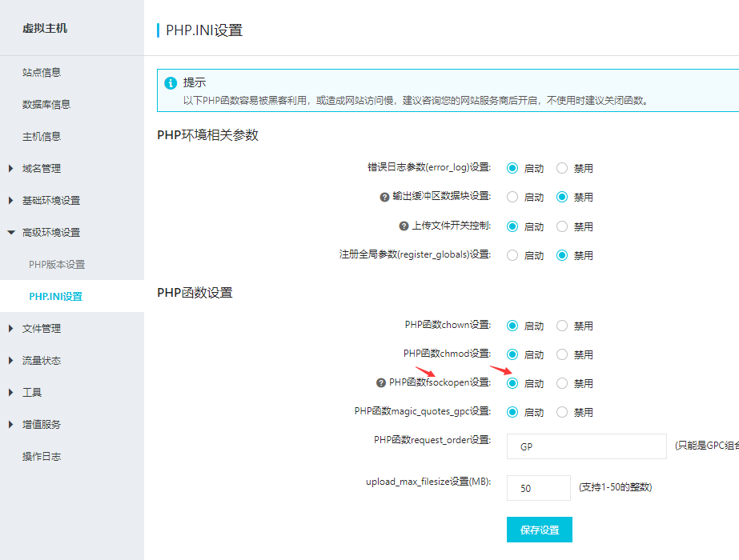Screen dimensions: 739x560
Task: Select 启动 for PHP函数chmod设置
Action: (512, 354)
